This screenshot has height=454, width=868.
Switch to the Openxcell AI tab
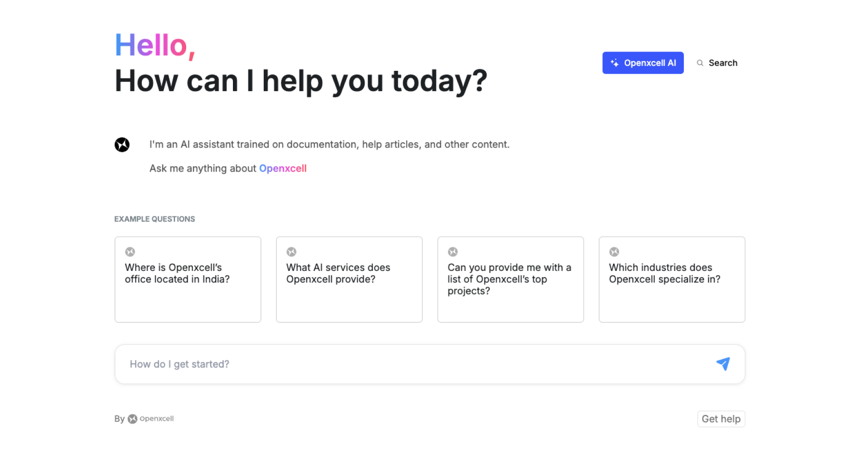tap(643, 63)
